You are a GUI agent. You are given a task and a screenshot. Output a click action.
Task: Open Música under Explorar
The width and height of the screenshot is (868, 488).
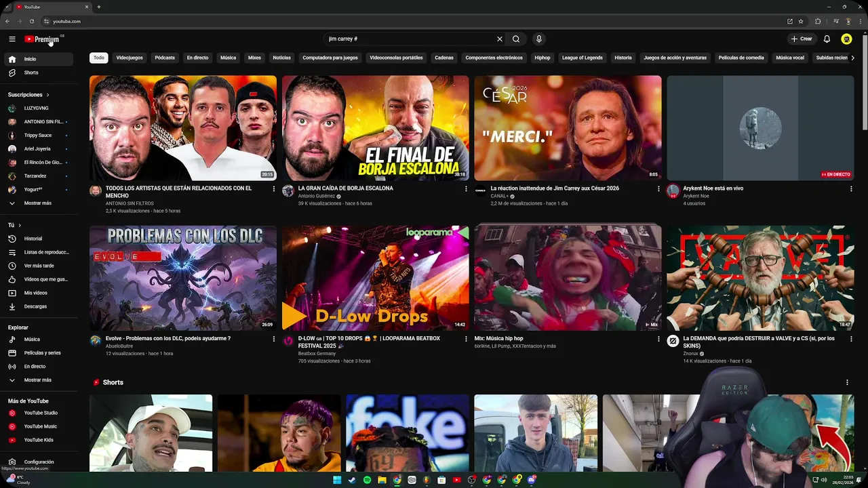(37, 339)
